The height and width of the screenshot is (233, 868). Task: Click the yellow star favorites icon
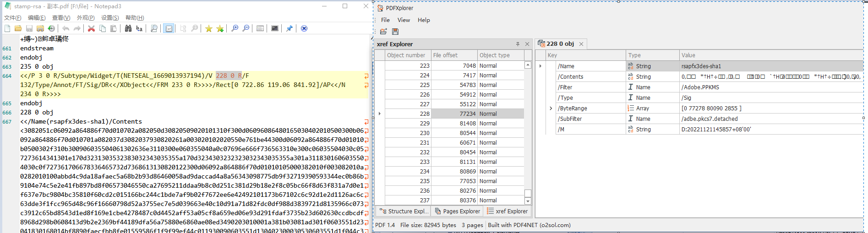pyautogui.click(x=209, y=28)
